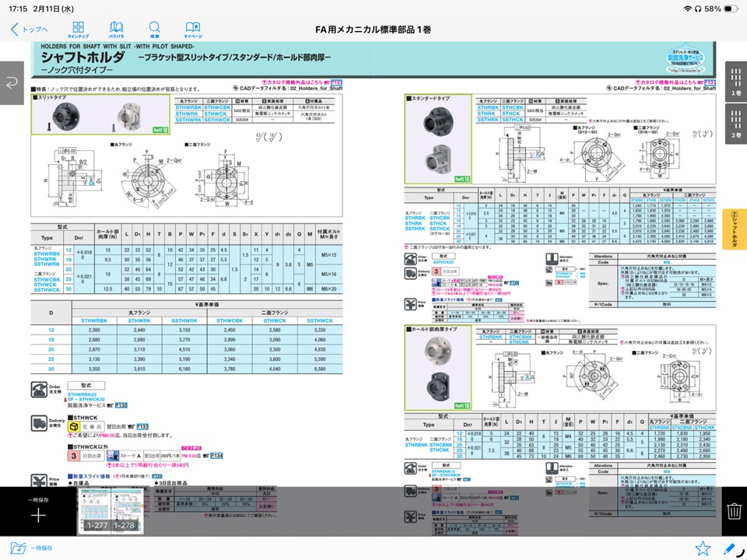Tap the pencil annotate icon
Viewport: 747px width, 560px height.
coord(730,548)
